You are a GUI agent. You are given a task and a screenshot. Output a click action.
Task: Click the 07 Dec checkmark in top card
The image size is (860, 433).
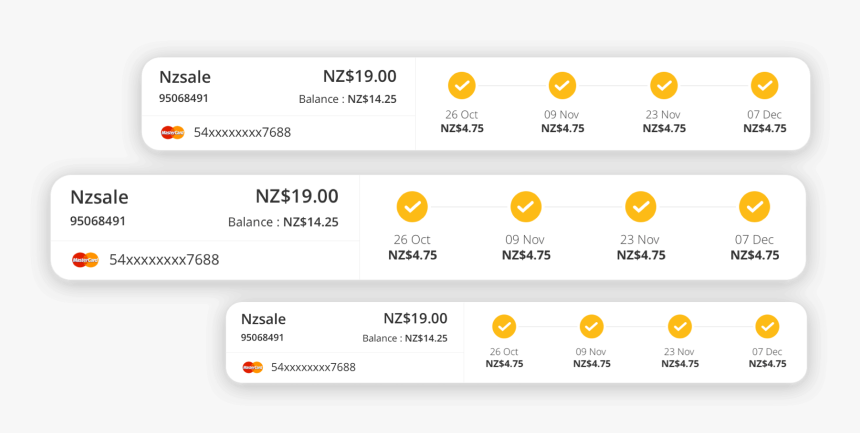[x=765, y=86]
